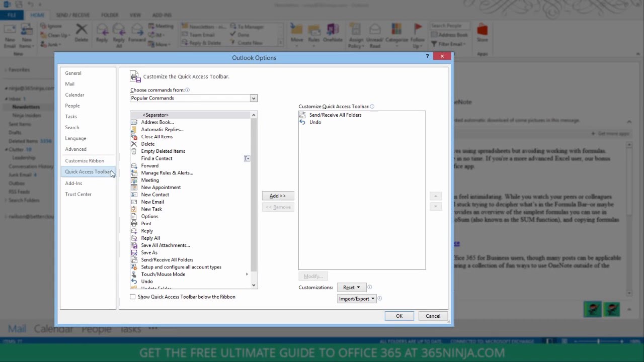Click the Move Down arrow button
The height and width of the screenshot is (362, 644).
(x=436, y=207)
